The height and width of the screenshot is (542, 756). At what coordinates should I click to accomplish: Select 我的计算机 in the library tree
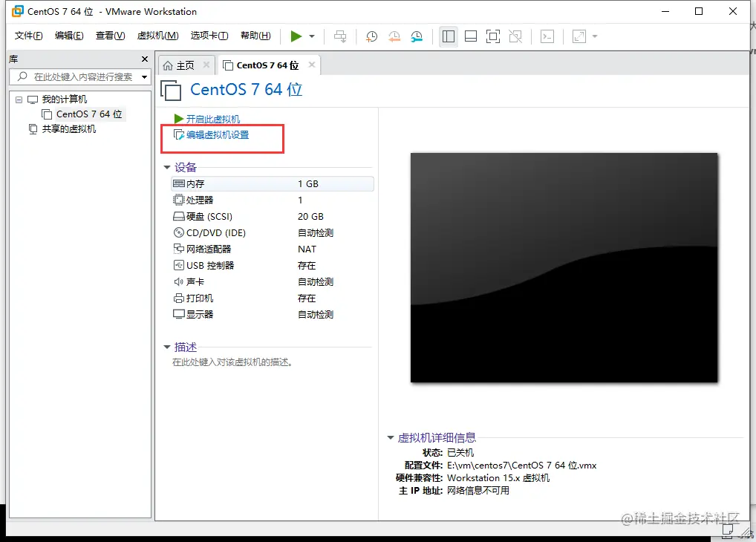click(64, 99)
